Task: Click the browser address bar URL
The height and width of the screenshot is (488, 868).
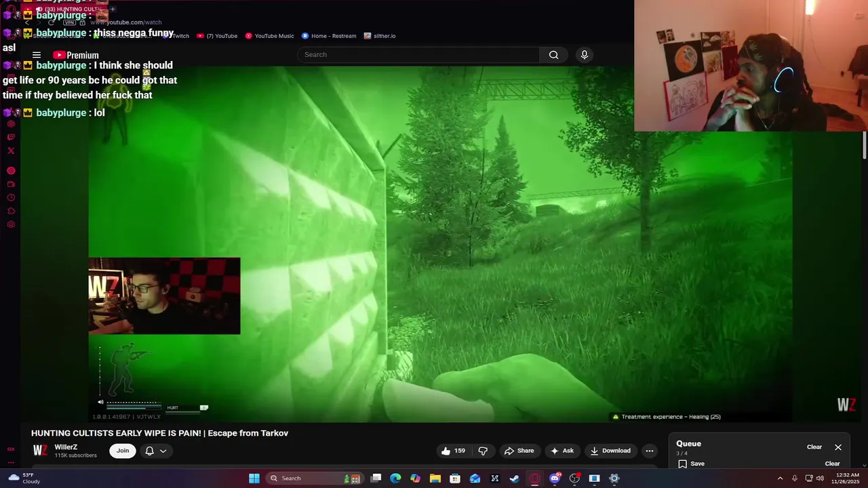Action: pos(125,22)
